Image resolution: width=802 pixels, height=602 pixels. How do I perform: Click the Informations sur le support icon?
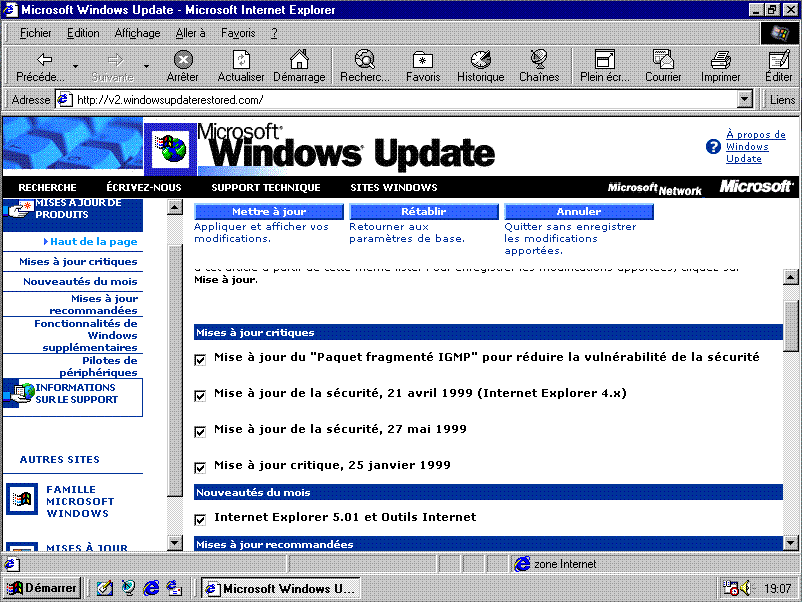pos(19,393)
